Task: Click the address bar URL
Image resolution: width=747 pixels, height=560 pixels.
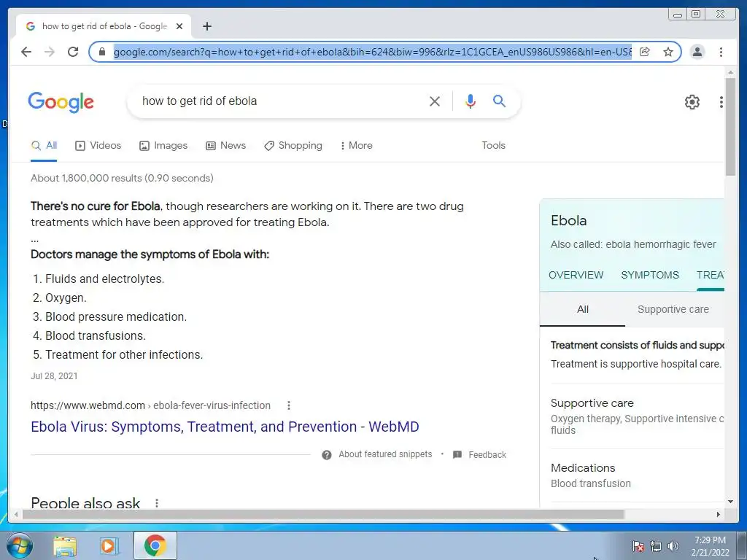Action: click(x=373, y=52)
